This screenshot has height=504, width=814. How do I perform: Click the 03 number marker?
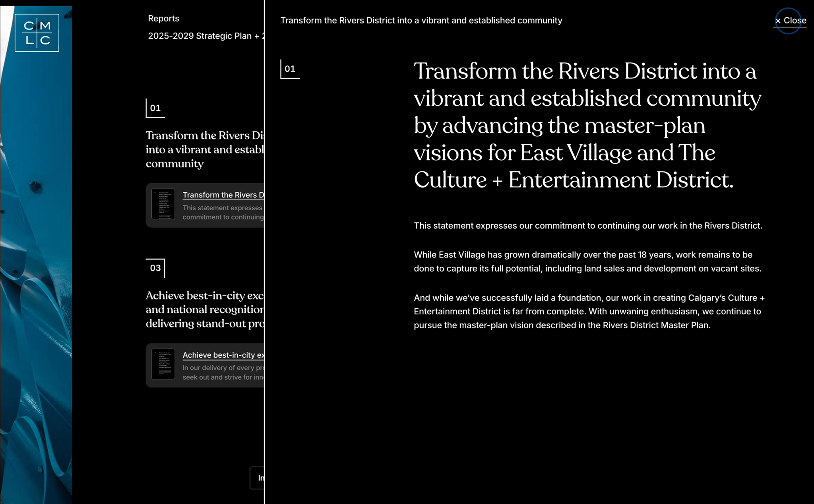click(x=155, y=268)
